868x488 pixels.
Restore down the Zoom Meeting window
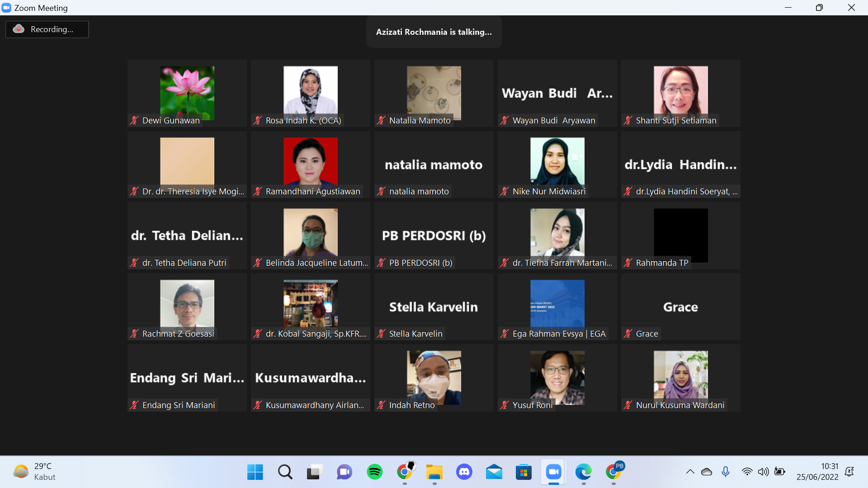coord(819,8)
